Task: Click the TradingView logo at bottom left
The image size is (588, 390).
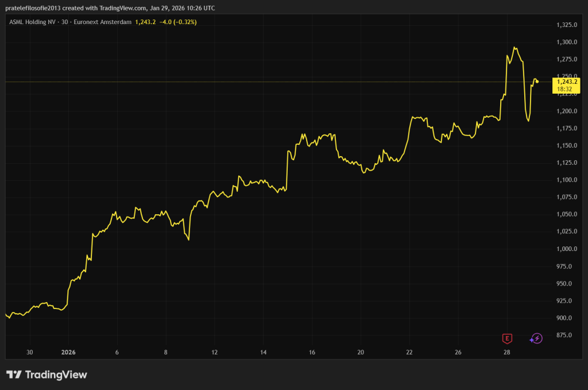Action: pos(47,374)
